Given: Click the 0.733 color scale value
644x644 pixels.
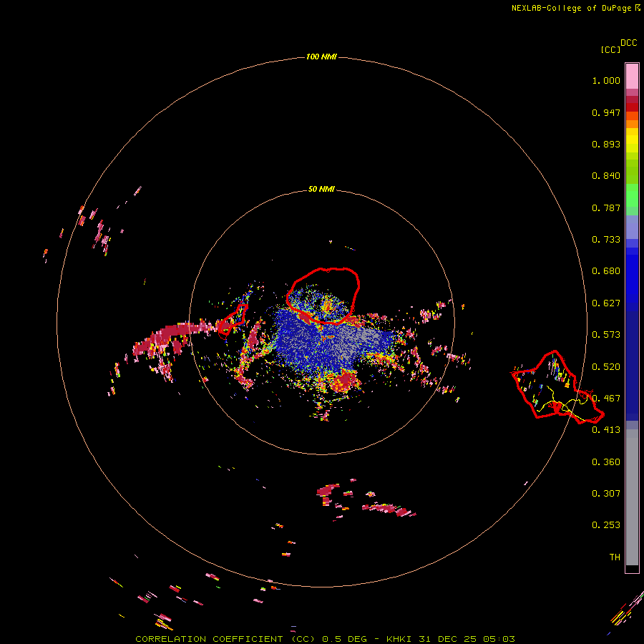Looking at the screenshot, I should [x=606, y=240].
